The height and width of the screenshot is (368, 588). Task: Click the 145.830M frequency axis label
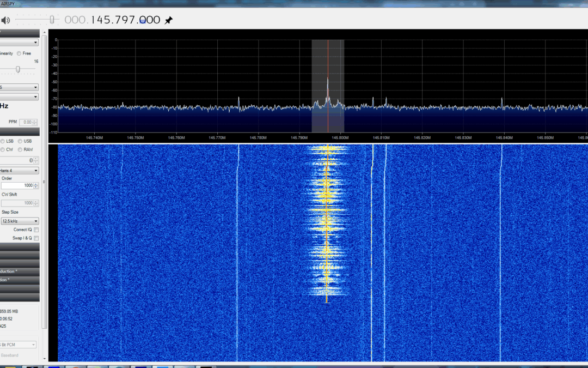[463, 138]
